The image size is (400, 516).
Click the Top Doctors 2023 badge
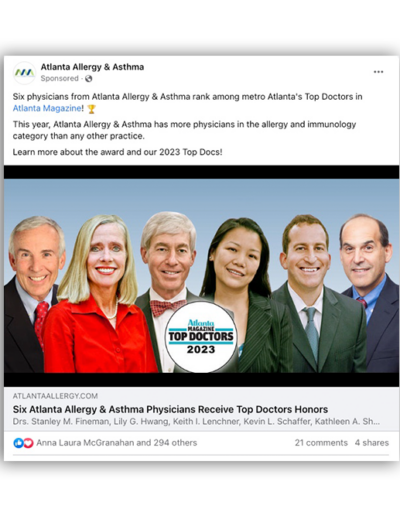click(201, 337)
